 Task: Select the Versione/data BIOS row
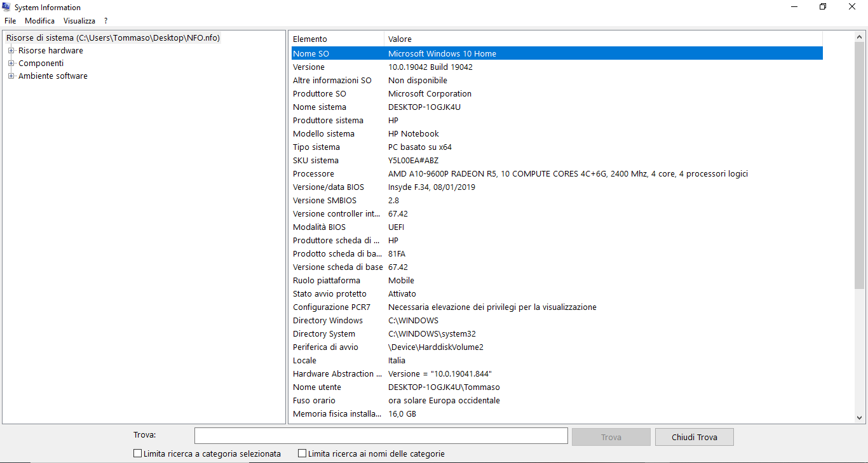click(x=557, y=187)
